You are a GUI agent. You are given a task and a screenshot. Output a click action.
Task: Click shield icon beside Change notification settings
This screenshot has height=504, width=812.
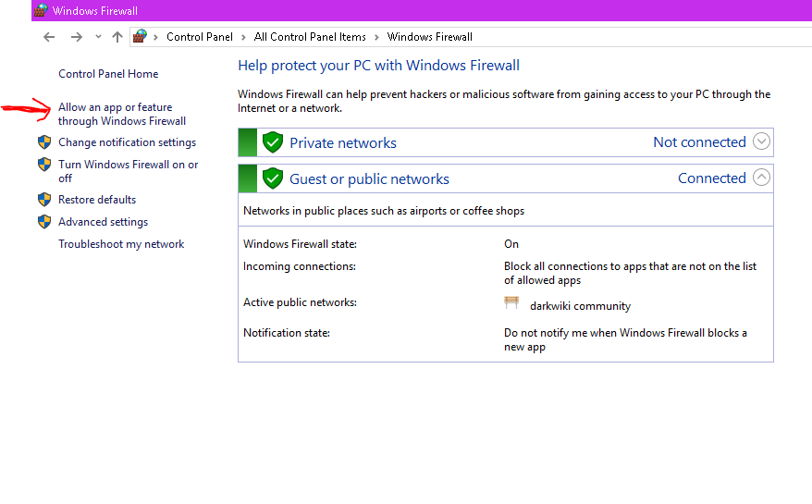[44, 141]
